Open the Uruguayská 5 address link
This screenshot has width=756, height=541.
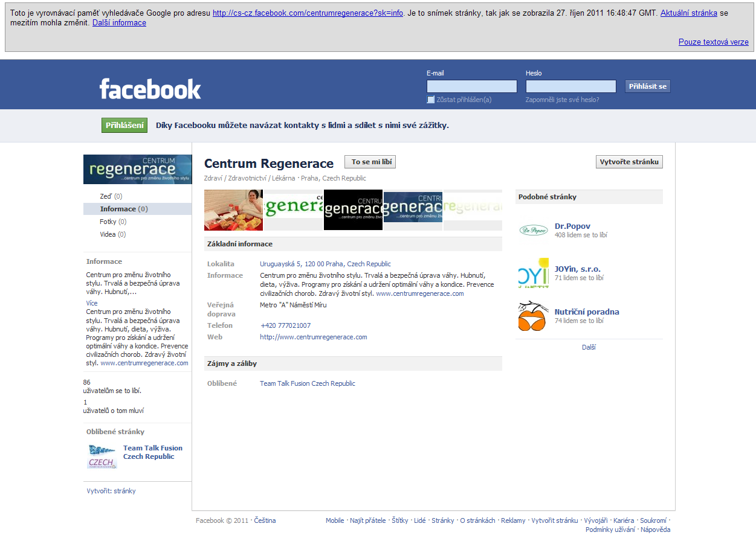325,264
